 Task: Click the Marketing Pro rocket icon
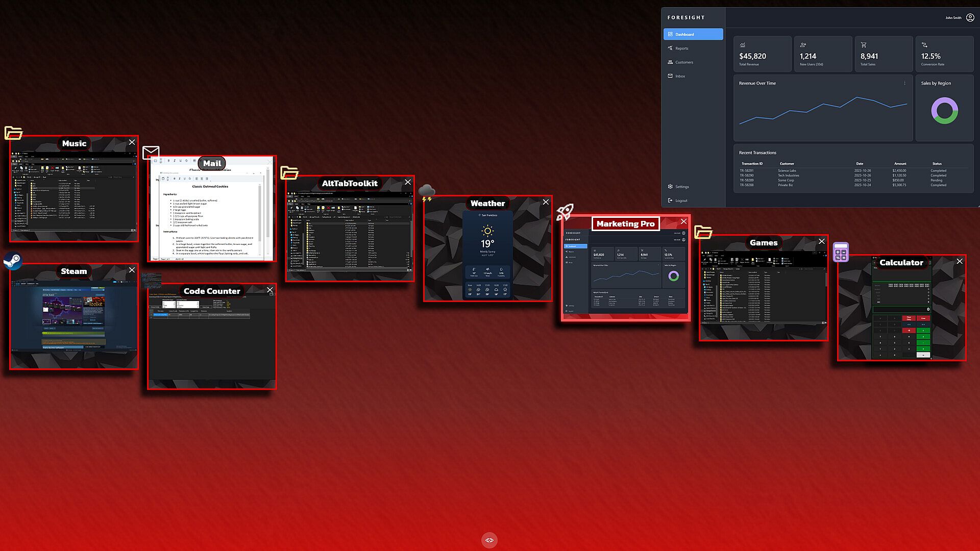[x=565, y=212]
